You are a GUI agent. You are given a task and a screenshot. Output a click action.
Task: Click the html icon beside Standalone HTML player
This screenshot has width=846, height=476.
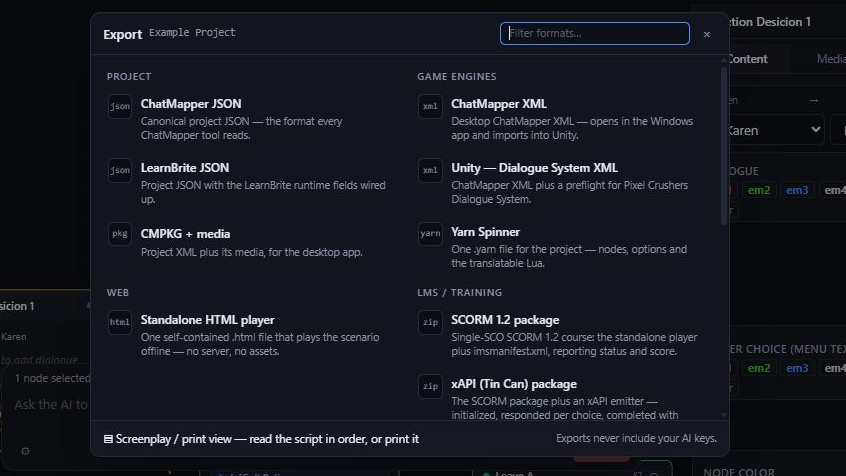pyautogui.click(x=120, y=322)
